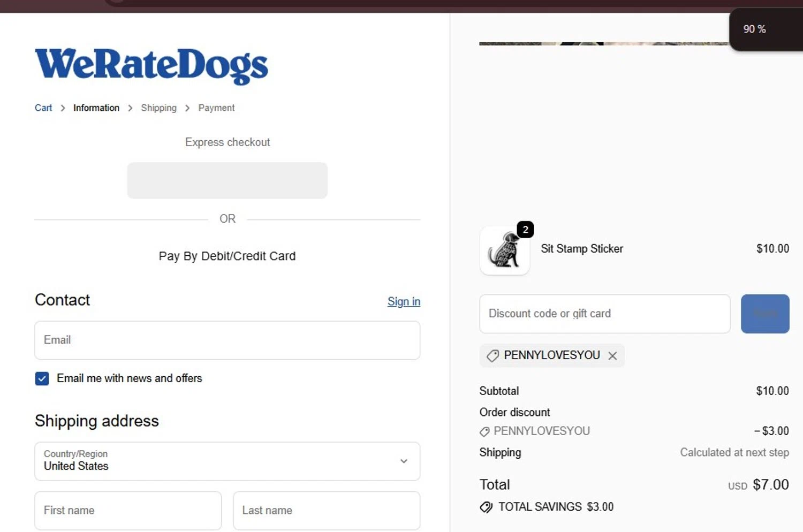Click the TOTAL SAVINGS tag icon
Viewport: 803px width, 532px height.
[486, 507]
